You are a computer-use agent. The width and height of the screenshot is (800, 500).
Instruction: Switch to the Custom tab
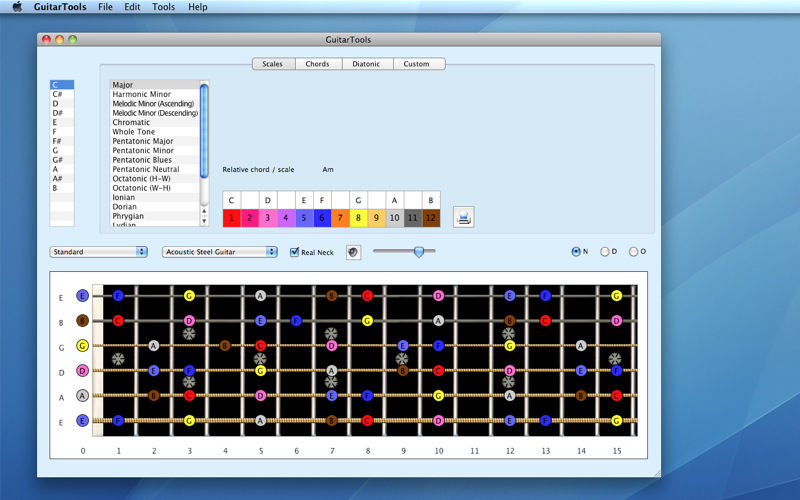coord(417,64)
